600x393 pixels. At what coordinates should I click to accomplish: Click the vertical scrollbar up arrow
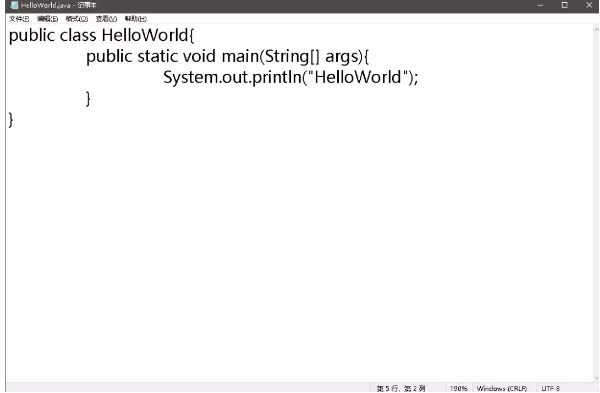[x=596, y=28]
